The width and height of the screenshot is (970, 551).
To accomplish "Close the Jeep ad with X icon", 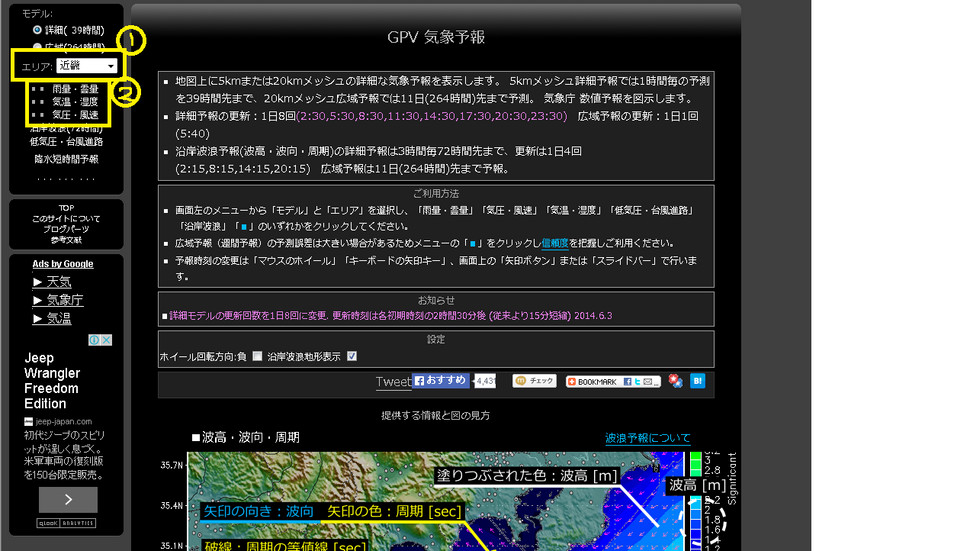I will [x=106, y=340].
